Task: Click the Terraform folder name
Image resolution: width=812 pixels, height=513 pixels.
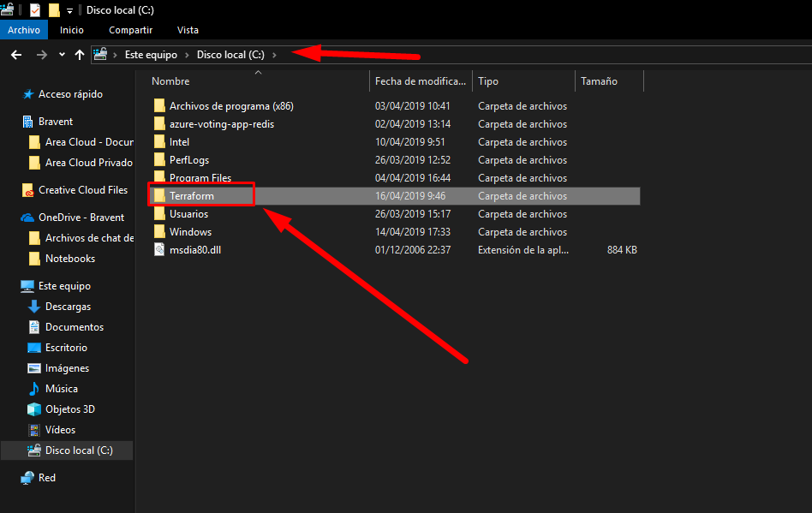Action: [x=192, y=196]
